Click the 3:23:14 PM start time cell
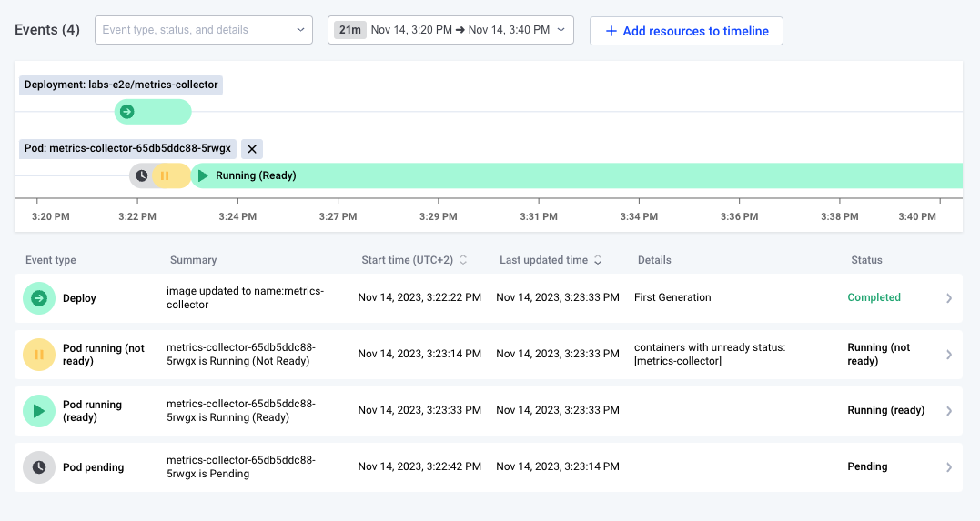 pos(419,354)
